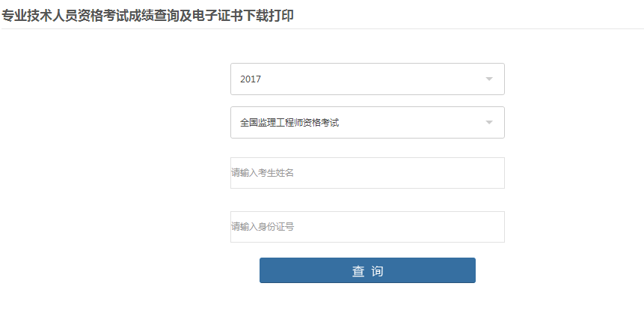Click the 查询 label on the submit button
644x325 pixels.
point(367,271)
